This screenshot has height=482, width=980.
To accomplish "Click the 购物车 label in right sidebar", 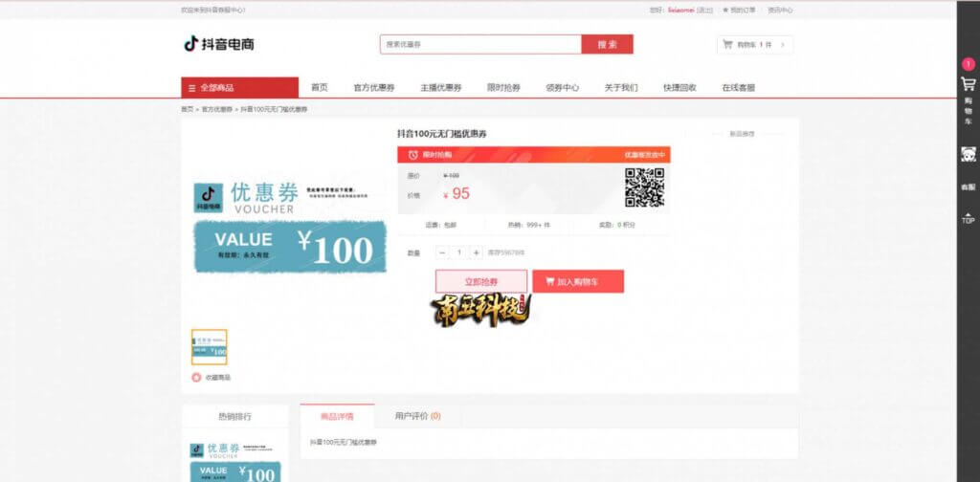I will tap(969, 111).
